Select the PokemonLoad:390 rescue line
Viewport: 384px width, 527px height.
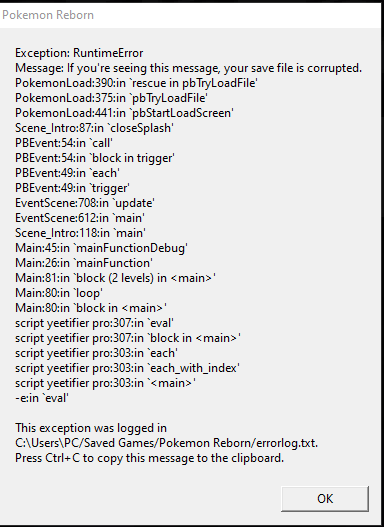[x=136, y=83]
